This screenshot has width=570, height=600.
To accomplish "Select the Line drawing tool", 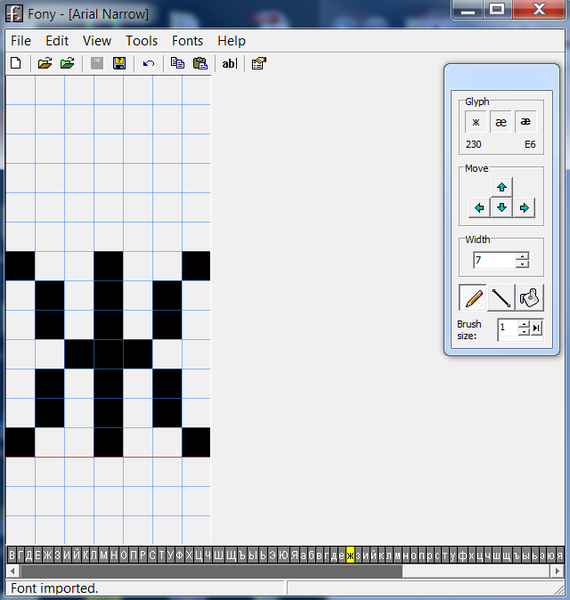I will point(501,298).
